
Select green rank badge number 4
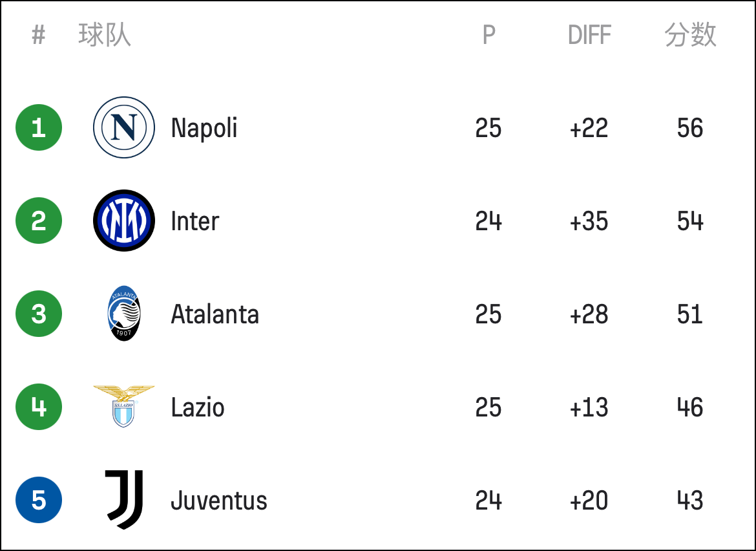pos(39,407)
